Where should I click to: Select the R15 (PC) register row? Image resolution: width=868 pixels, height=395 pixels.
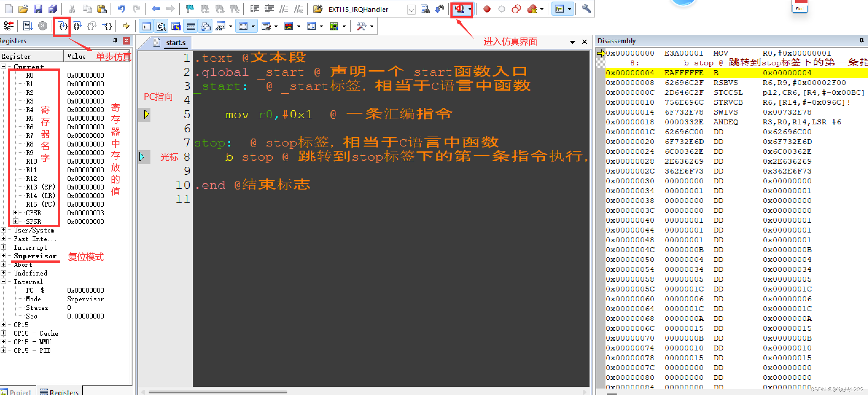coord(65,204)
